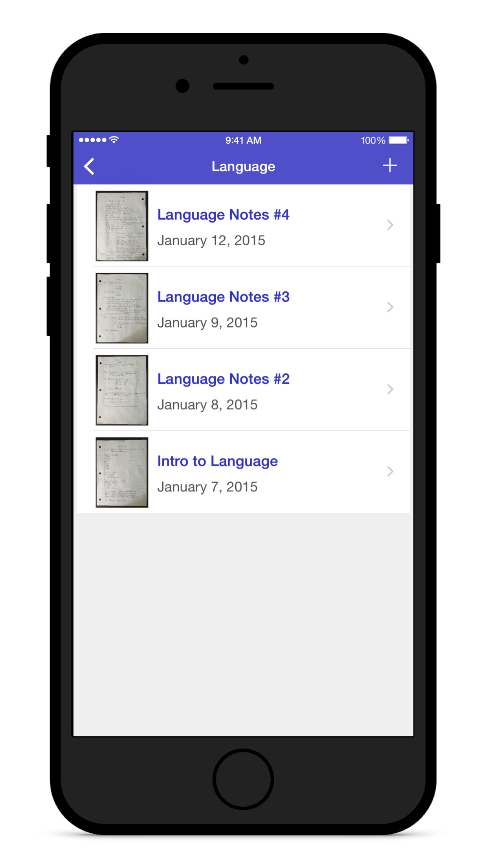488x868 pixels.
Task: Tap the cellular signal dots
Action: (92, 140)
